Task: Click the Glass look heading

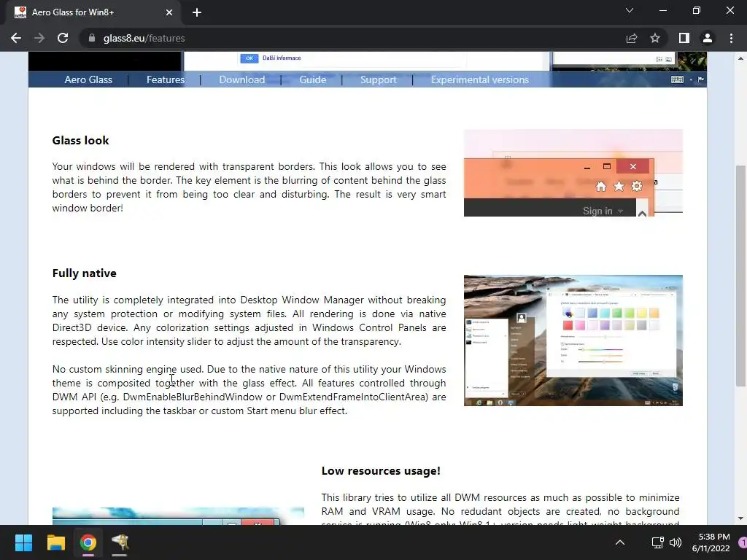Action: click(x=80, y=141)
